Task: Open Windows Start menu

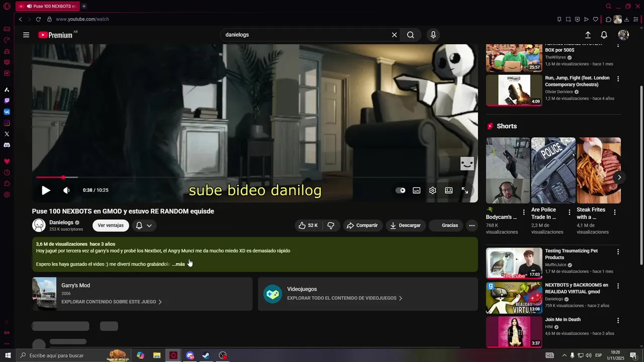Action: click(x=8, y=355)
